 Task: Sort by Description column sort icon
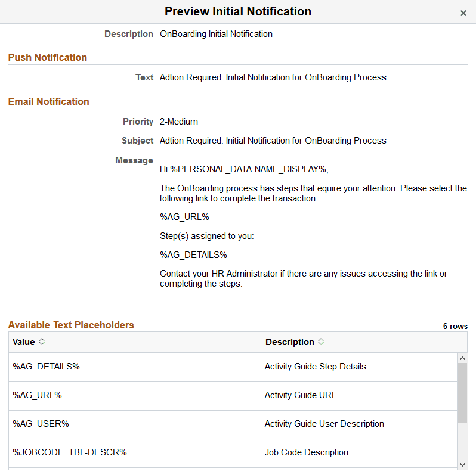(x=321, y=341)
